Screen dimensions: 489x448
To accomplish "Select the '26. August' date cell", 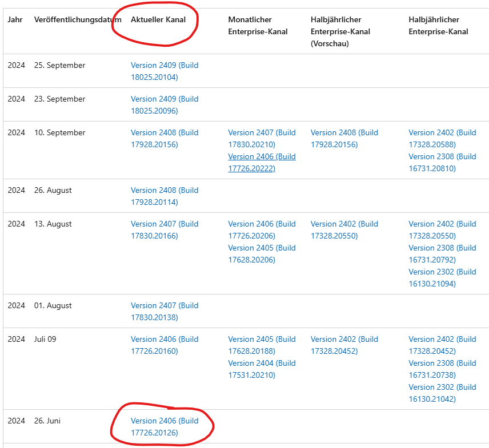I will pyautogui.click(x=53, y=190).
